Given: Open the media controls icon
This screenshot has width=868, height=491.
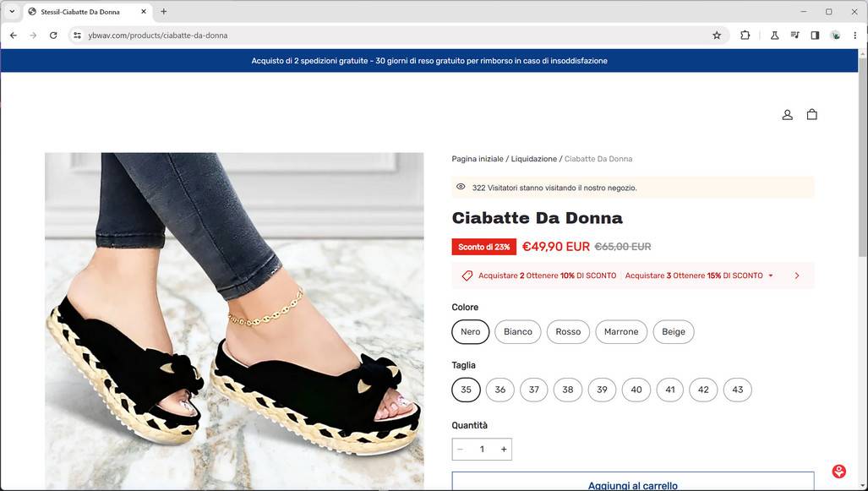Looking at the screenshot, I should [x=795, y=35].
